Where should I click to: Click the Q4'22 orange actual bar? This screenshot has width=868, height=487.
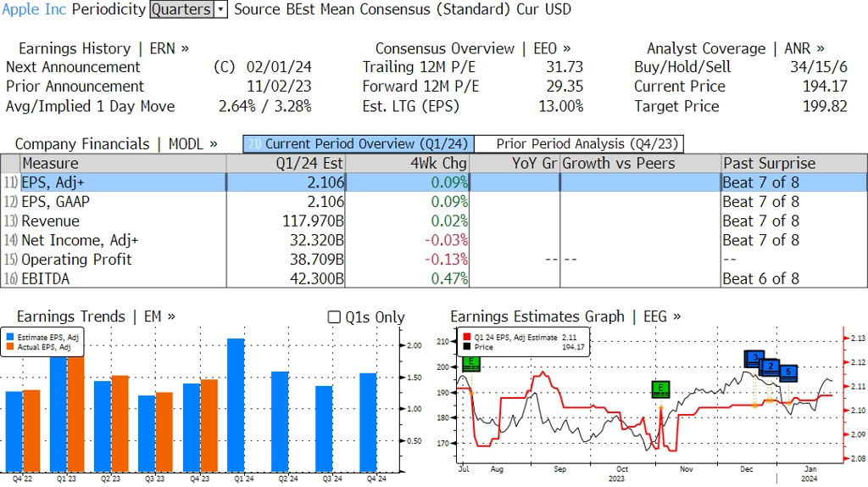[x=31, y=431]
